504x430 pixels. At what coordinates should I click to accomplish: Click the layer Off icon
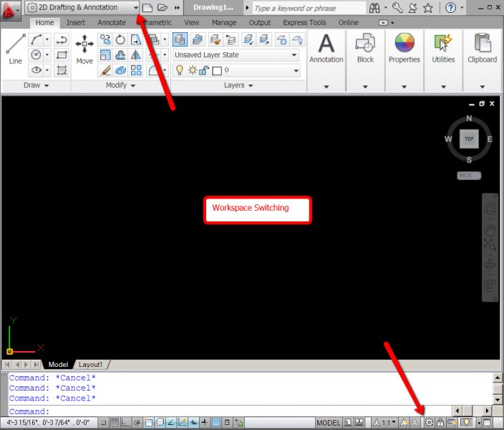(x=298, y=39)
